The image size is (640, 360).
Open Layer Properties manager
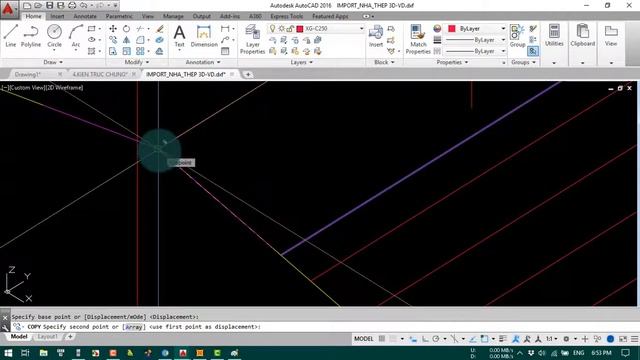252,39
